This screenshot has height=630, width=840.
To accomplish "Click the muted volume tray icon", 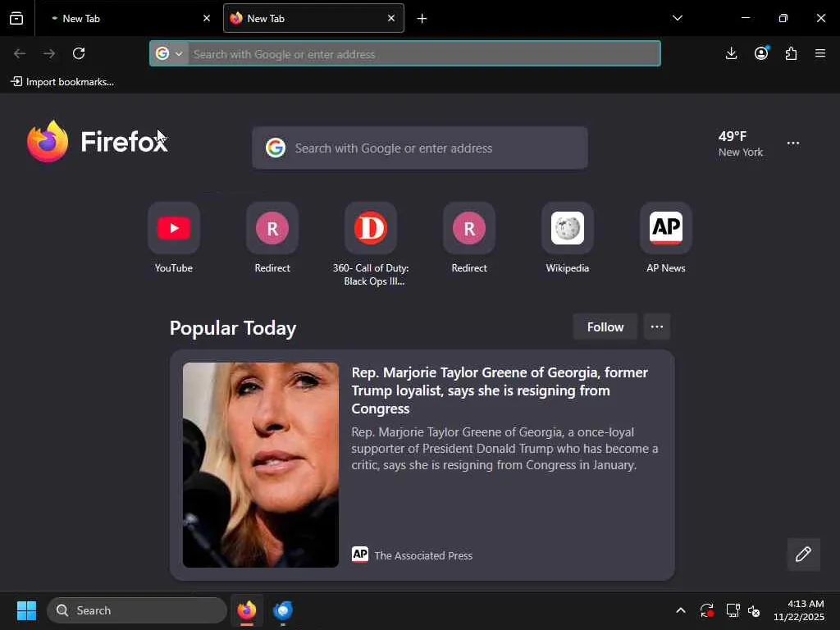I will pyautogui.click(x=755, y=610).
